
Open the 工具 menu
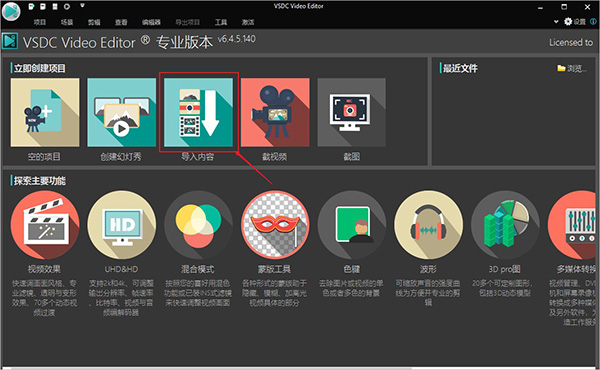click(x=221, y=22)
